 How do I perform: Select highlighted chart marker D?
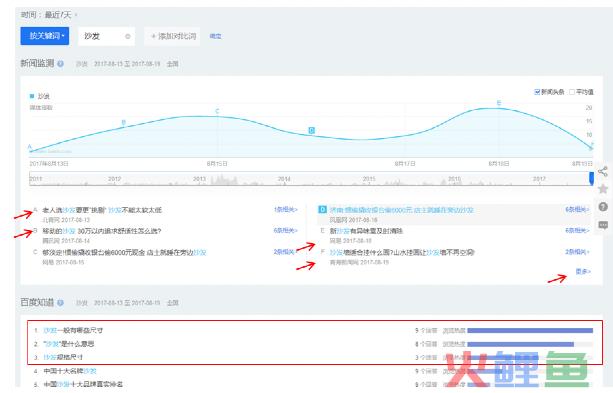pos(311,130)
